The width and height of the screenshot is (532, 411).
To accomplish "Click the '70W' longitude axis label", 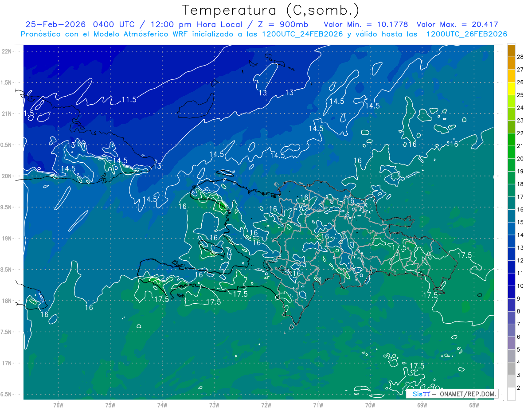I will point(370,405).
